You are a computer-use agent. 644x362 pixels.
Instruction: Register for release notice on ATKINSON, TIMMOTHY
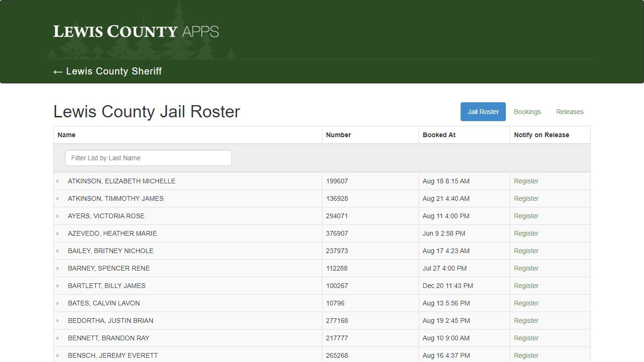pyautogui.click(x=526, y=198)
